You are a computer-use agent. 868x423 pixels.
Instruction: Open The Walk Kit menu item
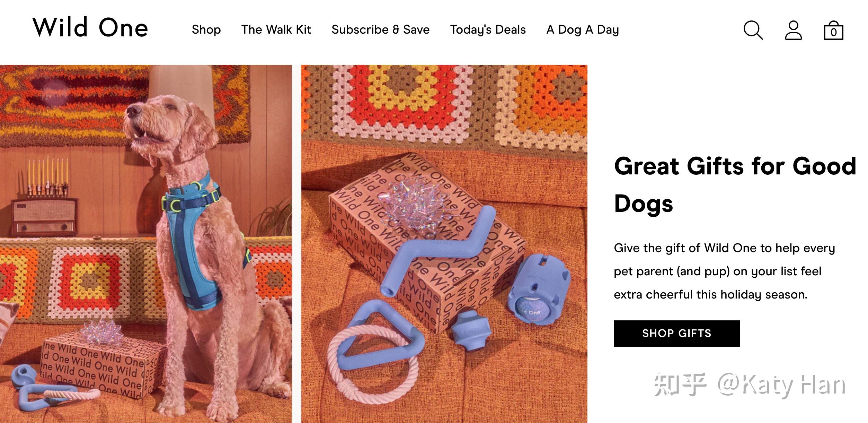tap(276, 30)
